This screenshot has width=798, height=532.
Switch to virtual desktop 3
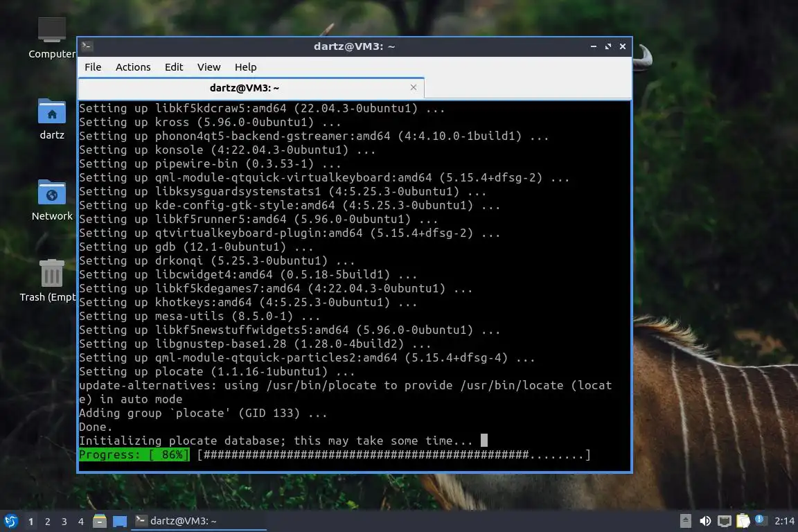pos(64,522)
